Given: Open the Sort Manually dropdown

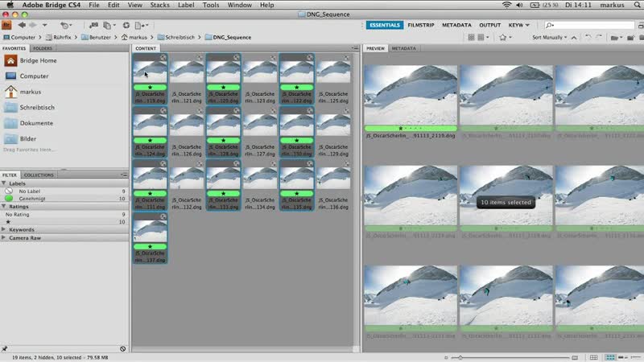Looking at the screenshot, I should click(549, 37).
